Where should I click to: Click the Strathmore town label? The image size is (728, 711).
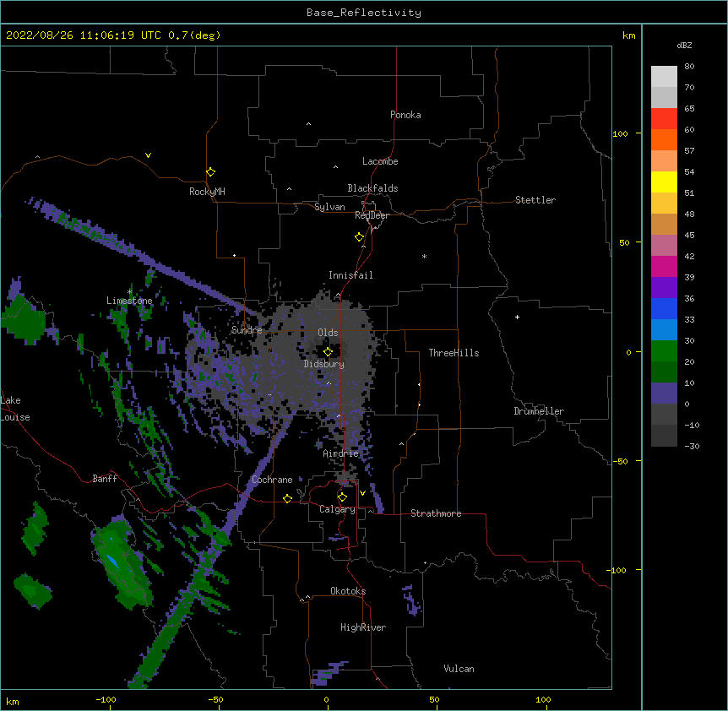point(436,513)
